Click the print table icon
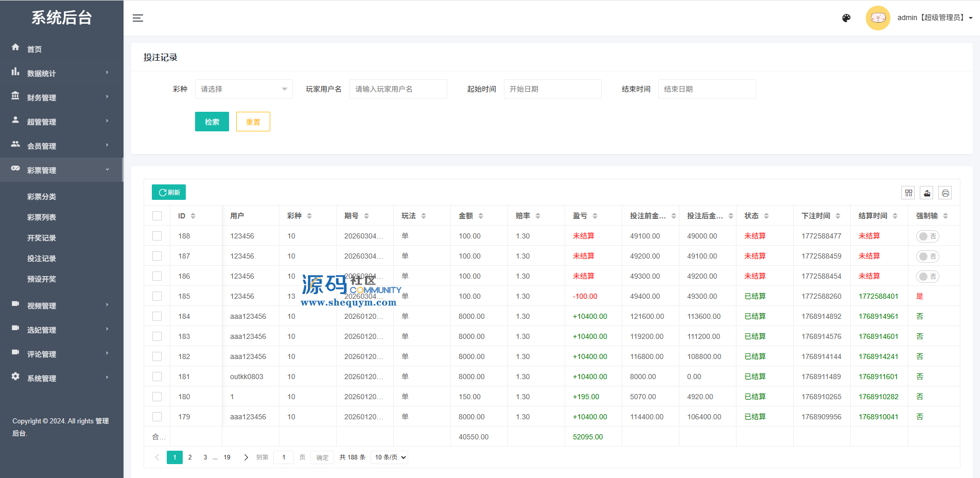 pos(945,193)
